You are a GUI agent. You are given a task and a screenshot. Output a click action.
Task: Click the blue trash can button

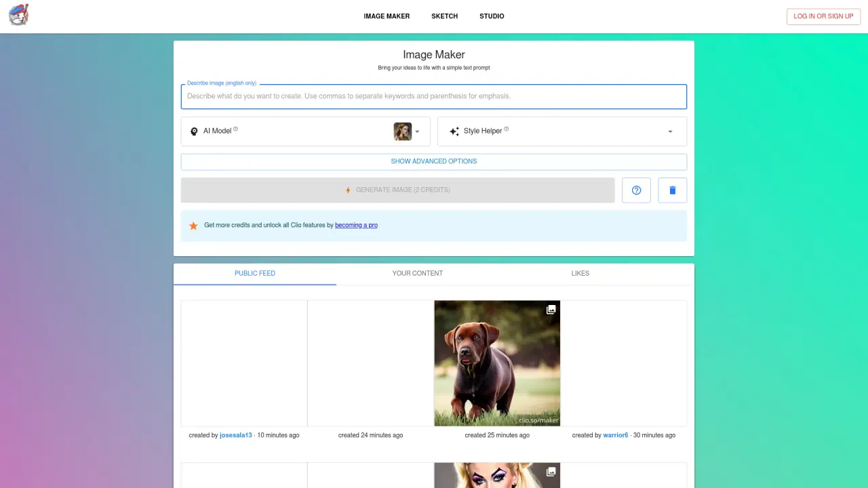(673, 190)
